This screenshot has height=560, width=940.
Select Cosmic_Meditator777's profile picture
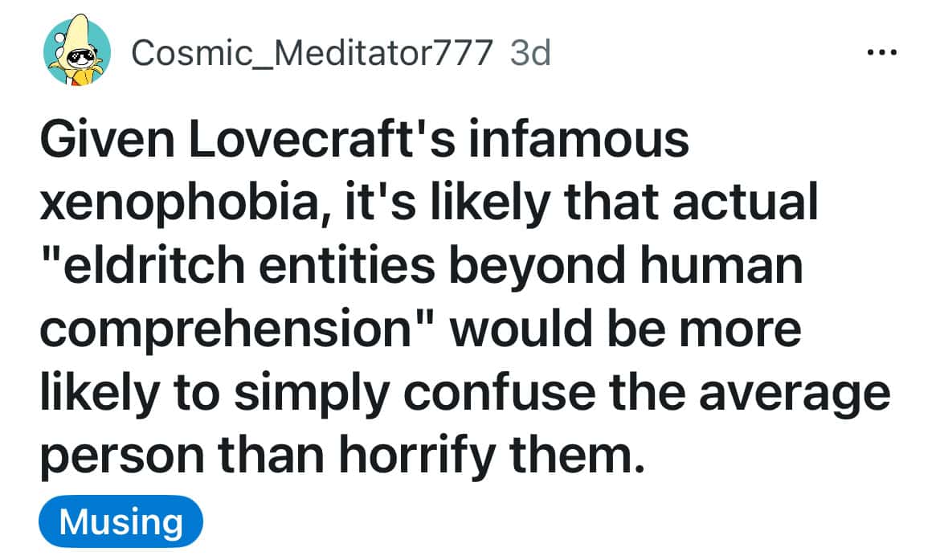[x=72, y=51]
